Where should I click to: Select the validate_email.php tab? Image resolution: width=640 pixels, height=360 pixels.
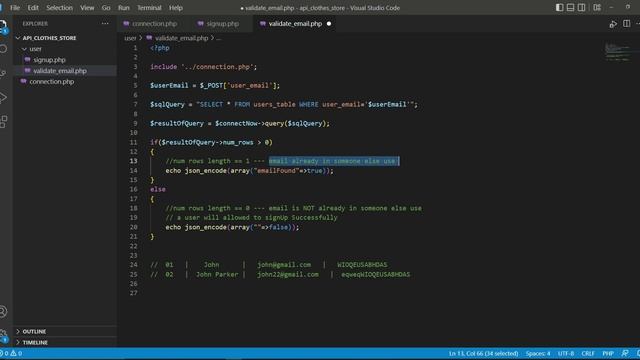click(295, 24)
